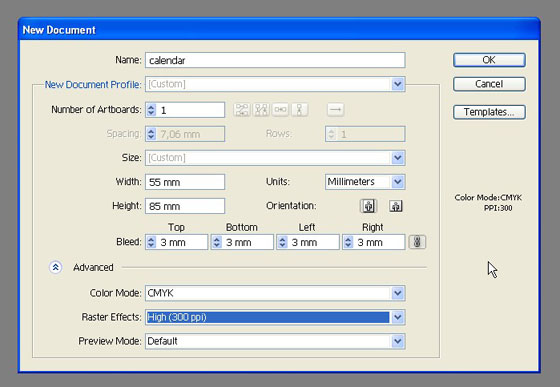Click the Number of Artboards stepper arrows
Viewport: 560px width, 387px height.
[x=151, y=110]
